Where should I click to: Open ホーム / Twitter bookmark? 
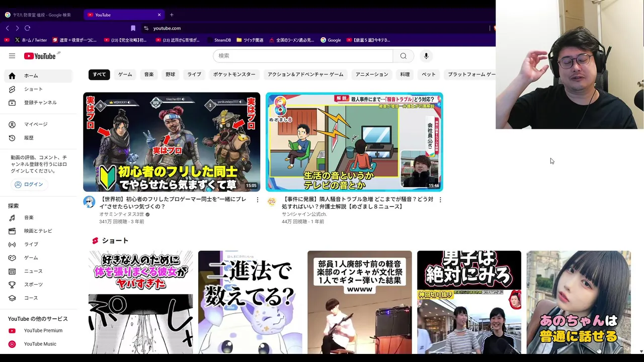tap(31, 40)
